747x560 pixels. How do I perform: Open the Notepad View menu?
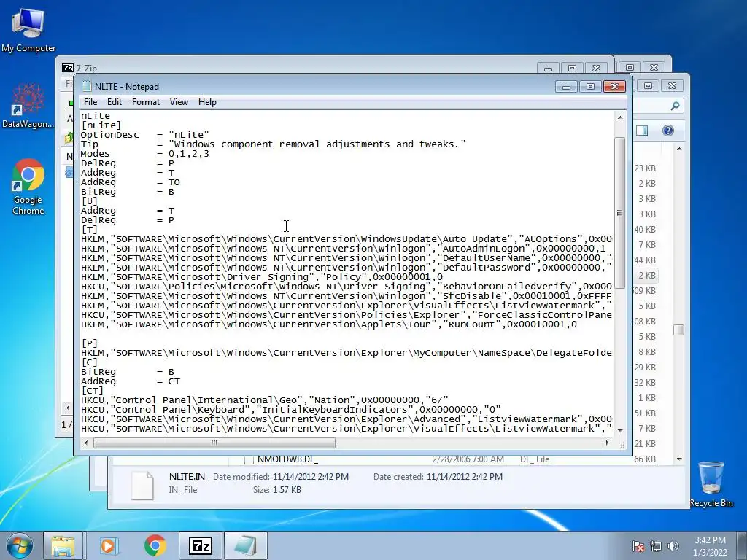coord(179,102)
